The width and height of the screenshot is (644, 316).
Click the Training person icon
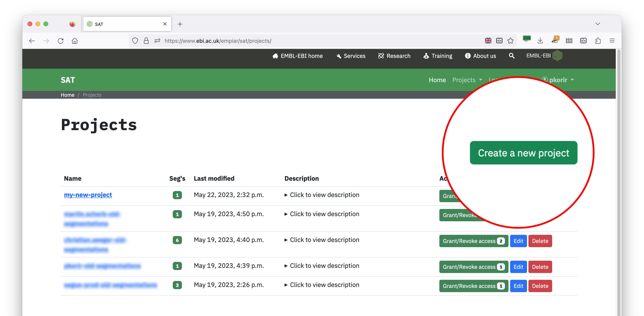[426, 56]
